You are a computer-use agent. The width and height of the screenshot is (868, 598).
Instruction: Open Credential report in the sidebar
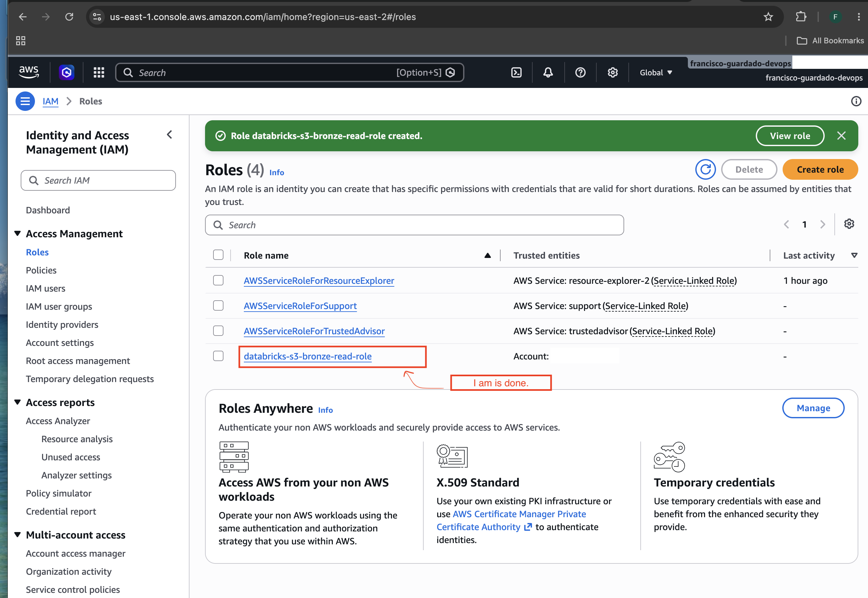pyautogui.click(x=61, y=511)
